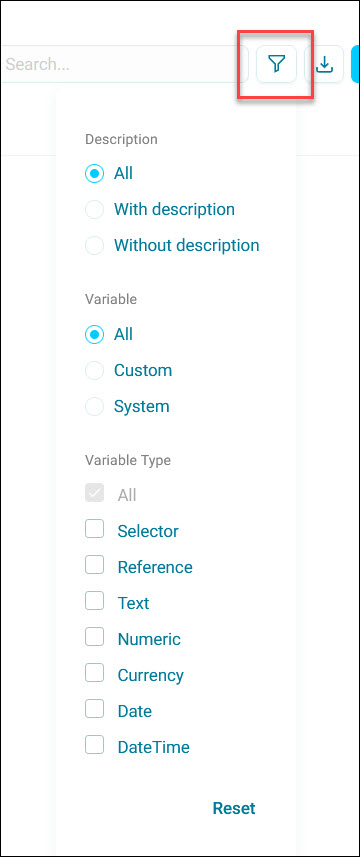Select the Variable All radio button
Screen dimensions: 360x857
(x=95, y=334)
